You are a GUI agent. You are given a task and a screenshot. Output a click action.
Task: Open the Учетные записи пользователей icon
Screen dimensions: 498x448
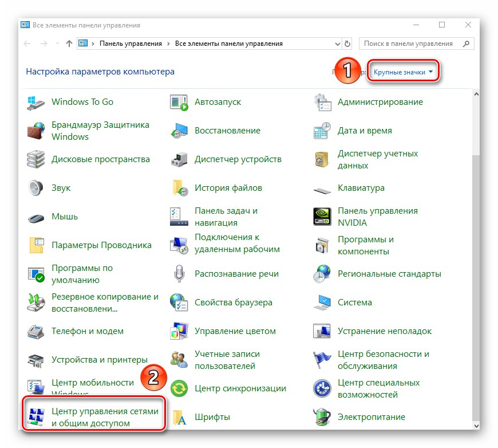pyautogui.click(x=179, y=360)
